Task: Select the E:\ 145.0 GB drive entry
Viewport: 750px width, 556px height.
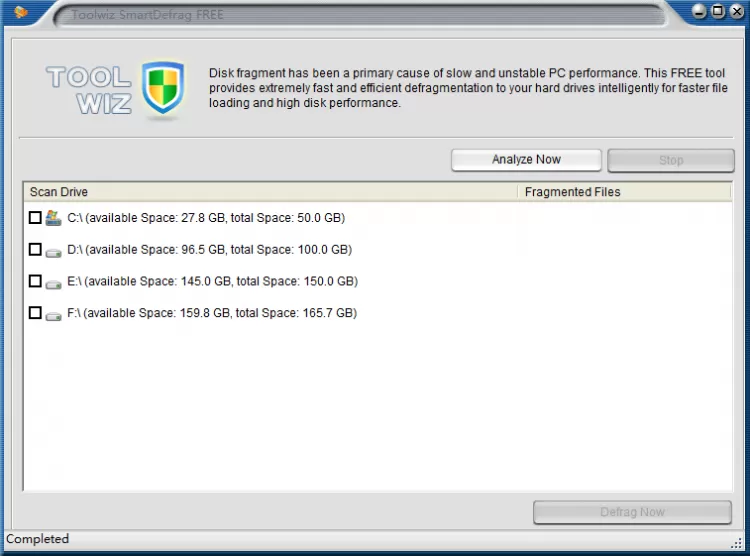Action: (212, 281)
